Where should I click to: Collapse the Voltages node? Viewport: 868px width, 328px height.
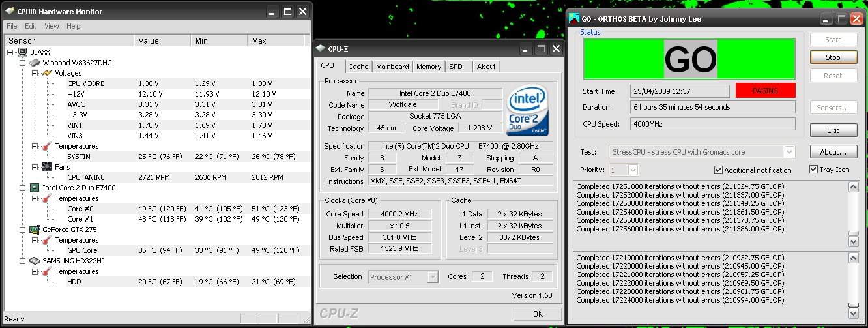coord(35,73)
